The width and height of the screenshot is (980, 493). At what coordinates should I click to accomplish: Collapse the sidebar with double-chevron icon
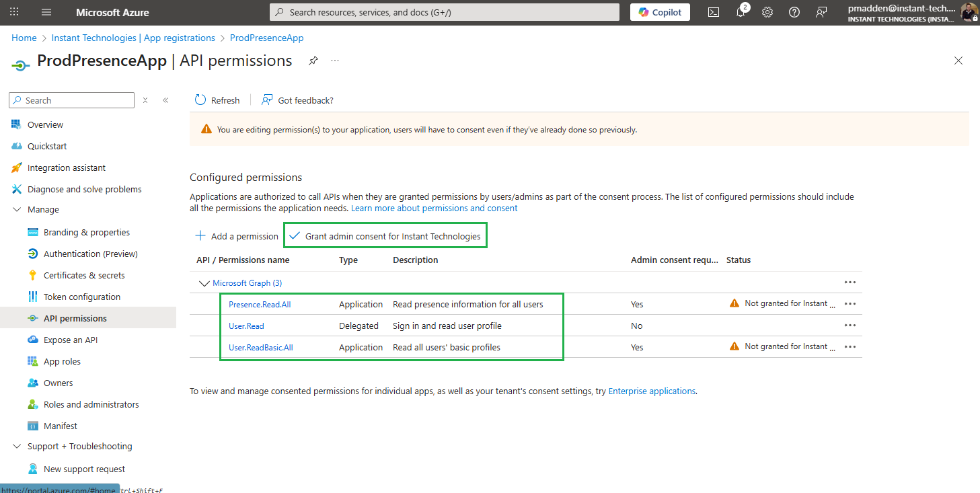[x=165, y=100]
